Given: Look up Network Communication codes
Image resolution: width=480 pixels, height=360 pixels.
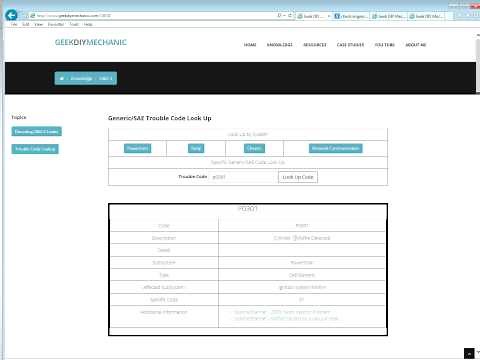Looking at the screenshot, I should pyautogui.click(x=336, y=148).
